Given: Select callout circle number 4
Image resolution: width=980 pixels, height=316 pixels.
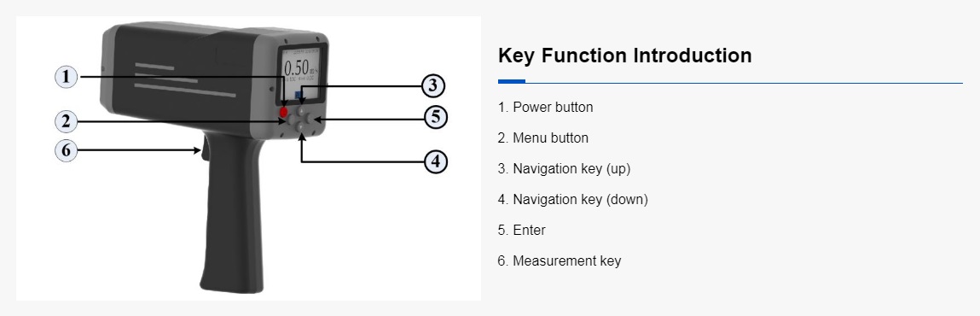Looking at the screenshot, I should pos(436,162).
